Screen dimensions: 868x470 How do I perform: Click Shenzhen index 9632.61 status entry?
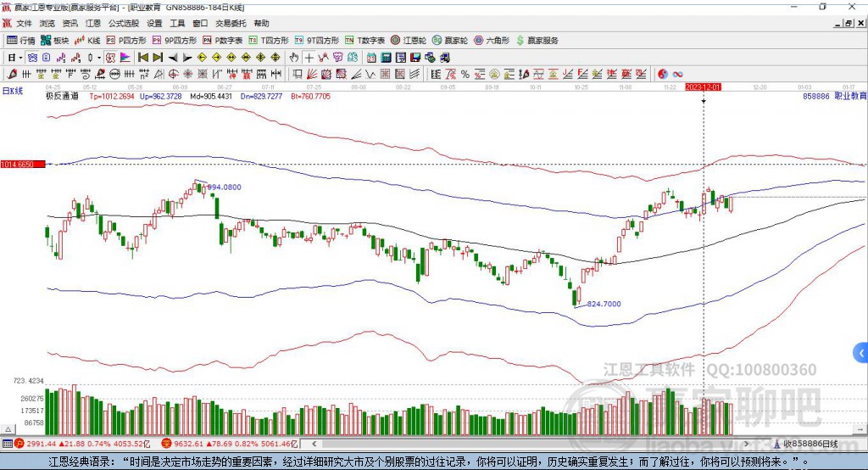click(230, 444)
